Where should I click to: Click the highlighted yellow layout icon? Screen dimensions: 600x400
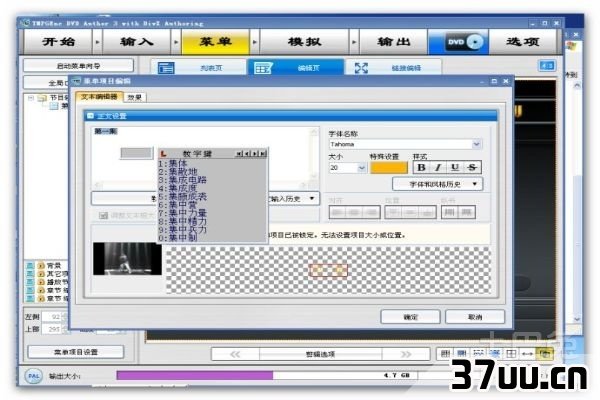coord(545,353)
